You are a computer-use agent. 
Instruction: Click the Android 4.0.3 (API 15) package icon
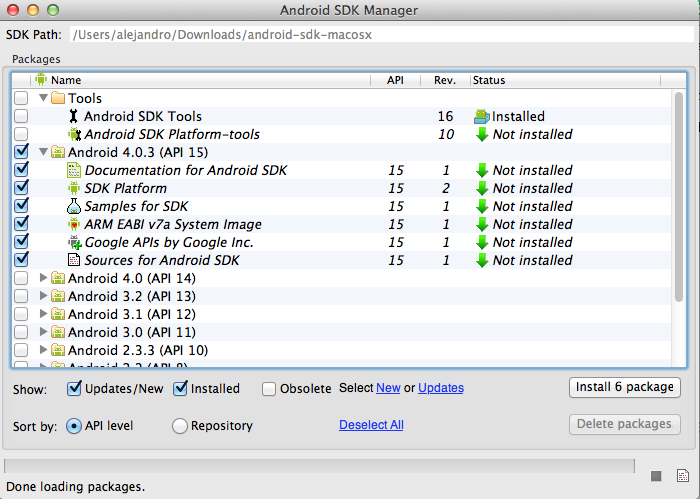tap(58, 152)
